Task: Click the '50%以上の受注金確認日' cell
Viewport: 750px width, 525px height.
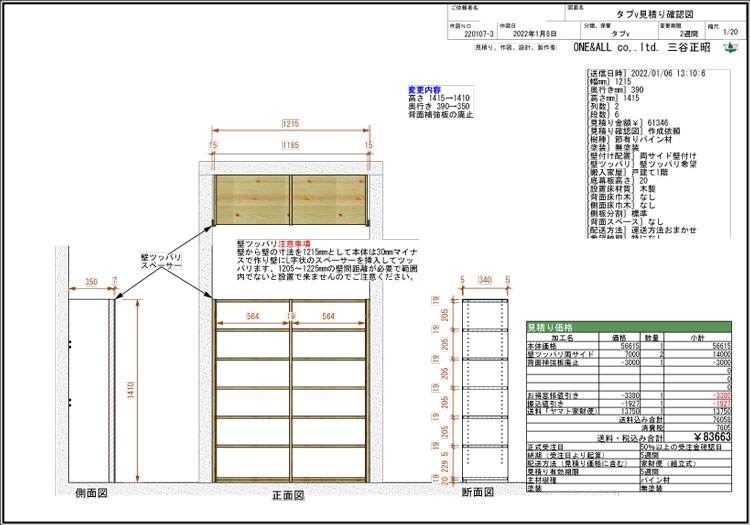Action: click(685, 447)
